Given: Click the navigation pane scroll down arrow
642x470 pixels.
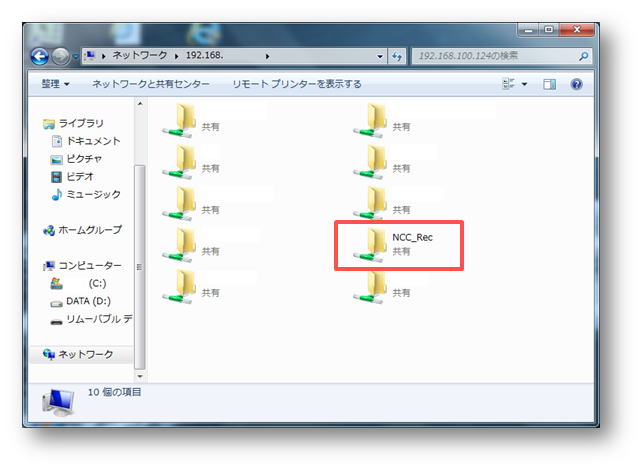Looking at the screenshot, I should coord(140,376).
